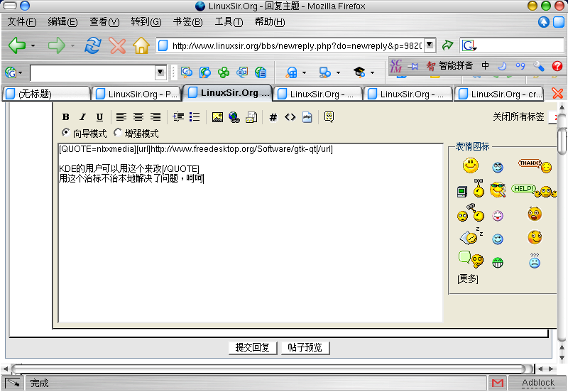Open the 书签(B) menu
Image resolution: width=568 pixels, height=392 pixels.
(x=187, y=22)
